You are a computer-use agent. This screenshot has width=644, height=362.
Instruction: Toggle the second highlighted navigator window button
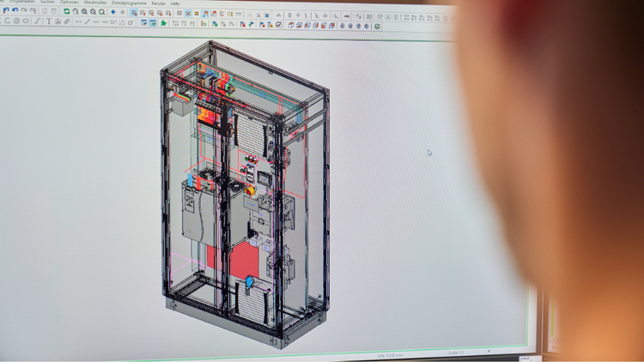(153, 23)
